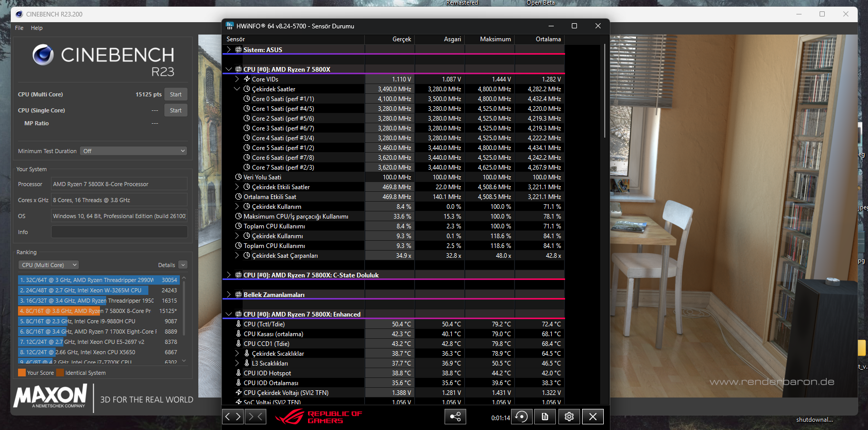This screenshot has width=868, height=430.
Task: Click the Info text field in Cinebench
Action: click(x=119, y=232)
